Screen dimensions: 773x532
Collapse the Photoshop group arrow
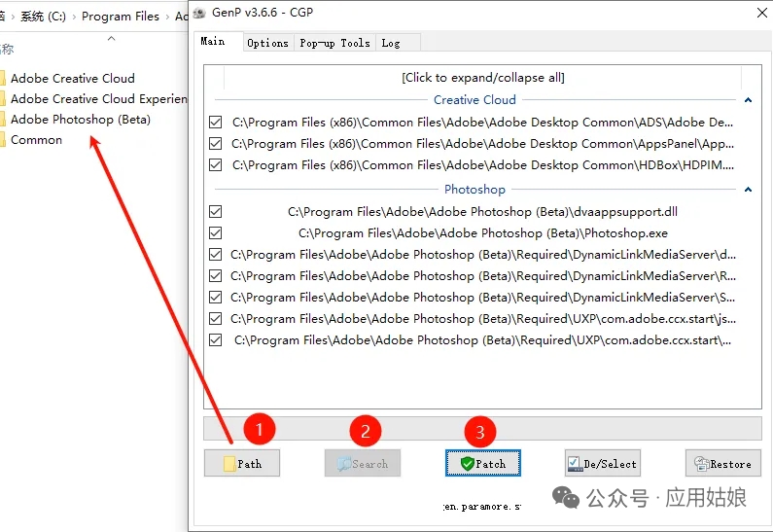tap(748, 190)
